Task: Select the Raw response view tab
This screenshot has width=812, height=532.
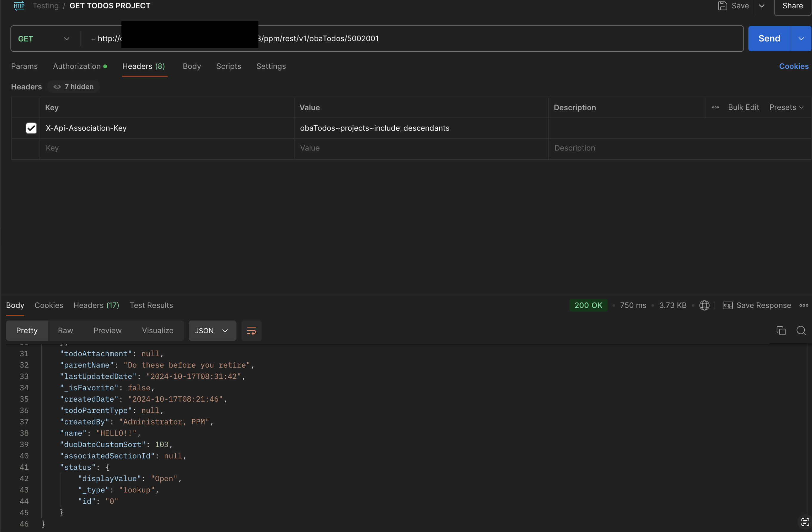Action: 66,330
